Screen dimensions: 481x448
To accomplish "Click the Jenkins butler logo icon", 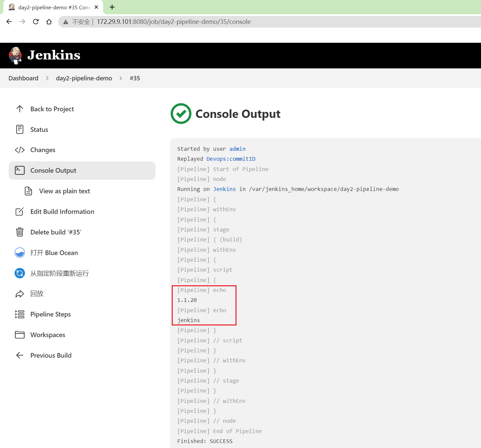I will click(15, 55).
